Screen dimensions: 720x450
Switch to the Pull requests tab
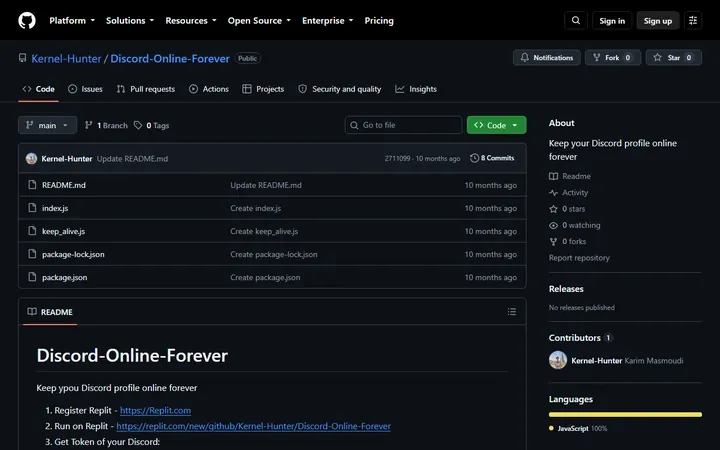(146, 89)
